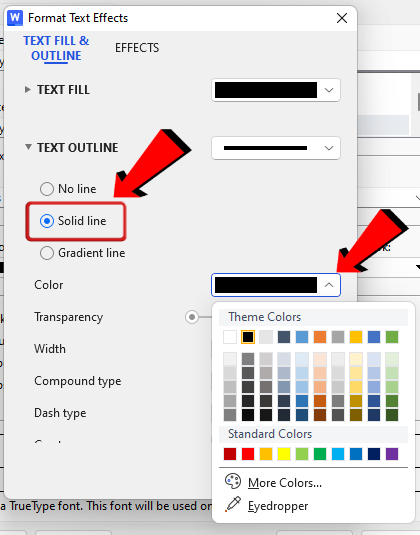The height and width of the screenshot is (535, 420).
Task: Click the More Colors palette icon
Action: 233,481
